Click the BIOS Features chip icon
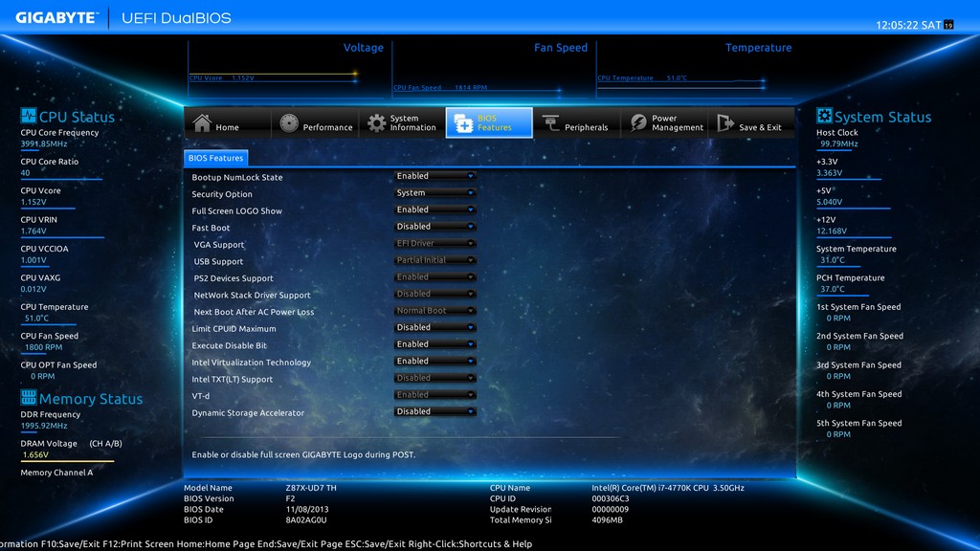The height and width of the screenshot is (551, 980). (x=463, y=123)
